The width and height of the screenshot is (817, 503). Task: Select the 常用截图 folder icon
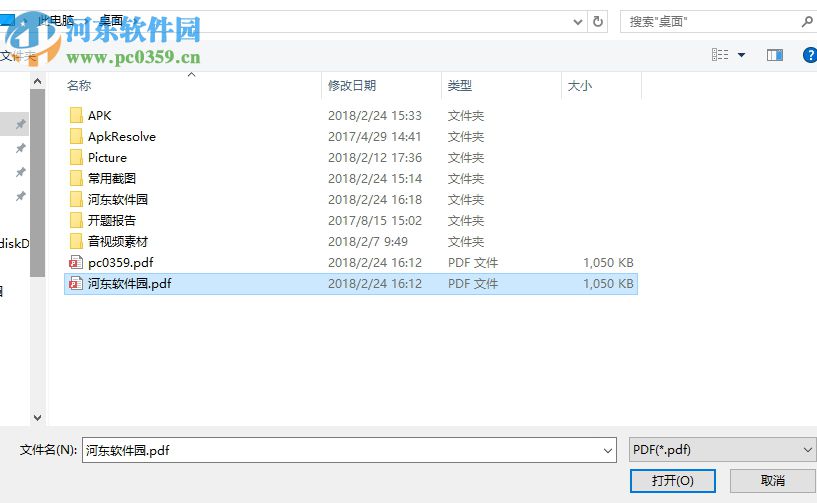pyautogui.click(x=76, y=178)
